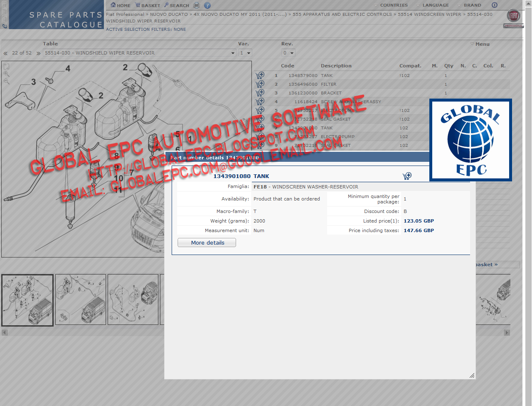Go to NUOVO DUCATO breadcrumb
The width and height of the screenshot is (532, 406).
pyautogui.click(x=169, y=14)
